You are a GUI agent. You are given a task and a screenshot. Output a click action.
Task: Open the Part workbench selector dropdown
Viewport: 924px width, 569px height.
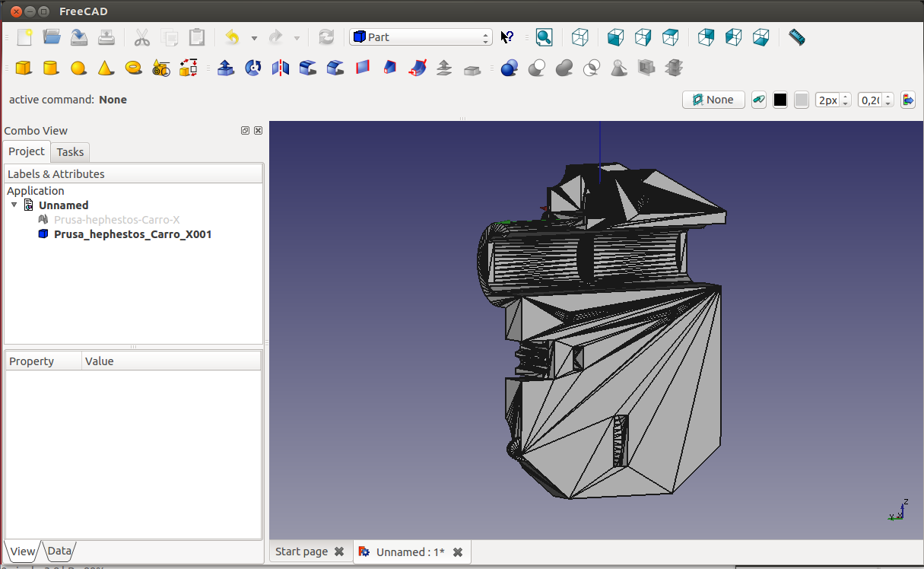click(421, 37)
